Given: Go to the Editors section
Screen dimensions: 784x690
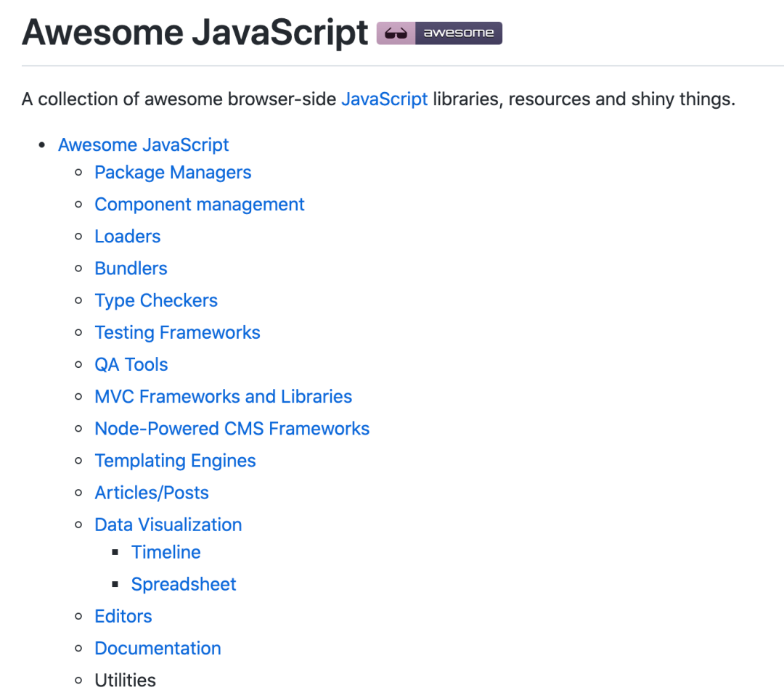Looking at the screenshot, I should (123, 616).
